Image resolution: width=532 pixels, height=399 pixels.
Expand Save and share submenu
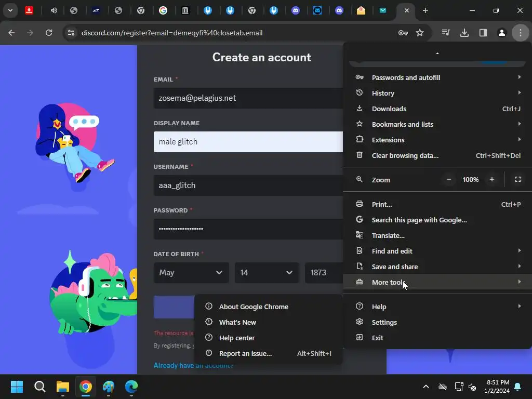[437, 267]
